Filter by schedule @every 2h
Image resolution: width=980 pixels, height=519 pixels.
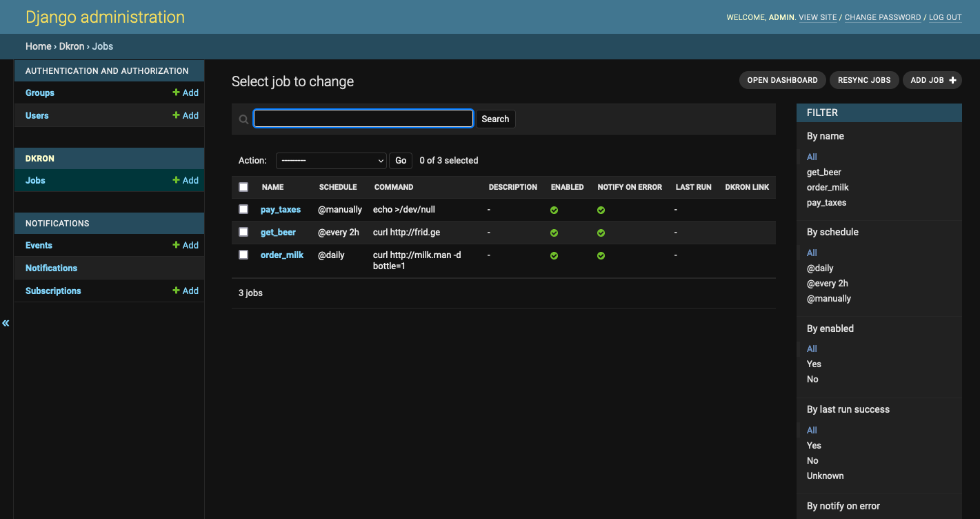click(x=828, y=283)
